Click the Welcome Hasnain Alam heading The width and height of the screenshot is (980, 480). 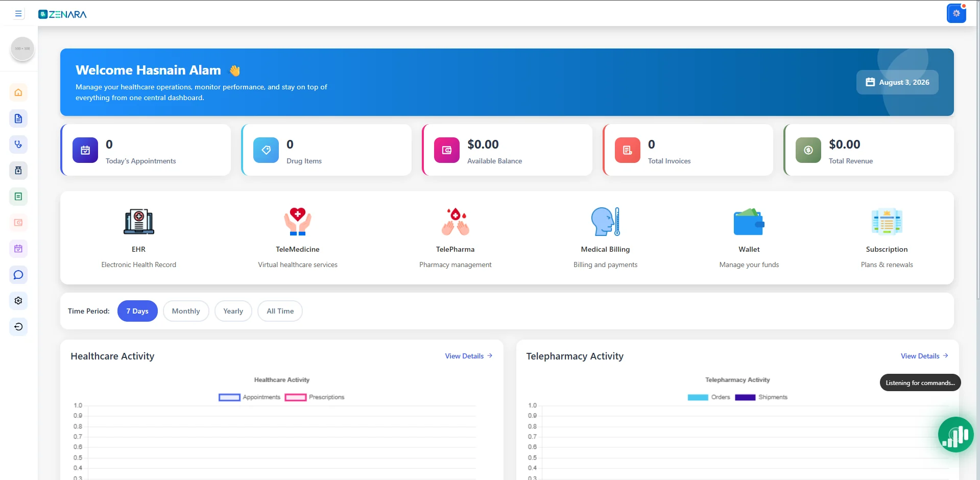(148, 70)
